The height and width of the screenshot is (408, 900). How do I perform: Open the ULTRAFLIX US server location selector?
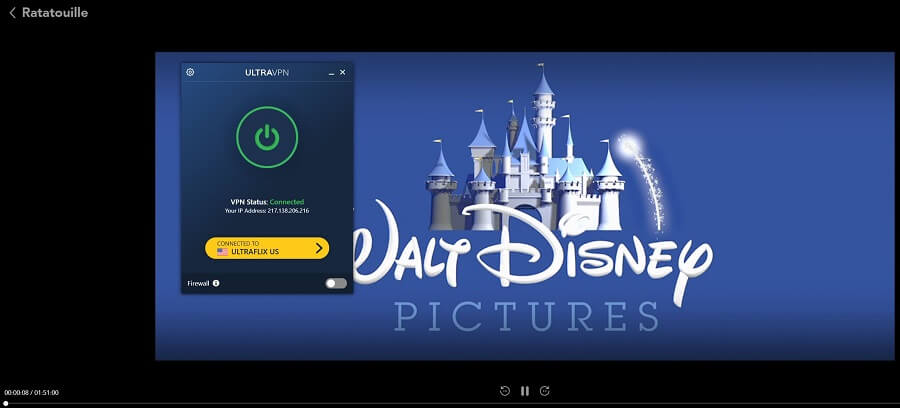click(x=267, y=248)
